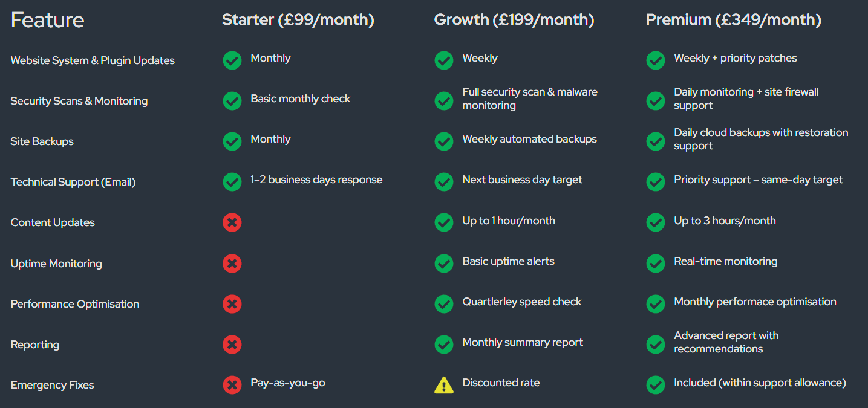Click the Security Scans & Monitoring label
The width and height of the screenshot is (868, 408).
(x=79, y=101)
